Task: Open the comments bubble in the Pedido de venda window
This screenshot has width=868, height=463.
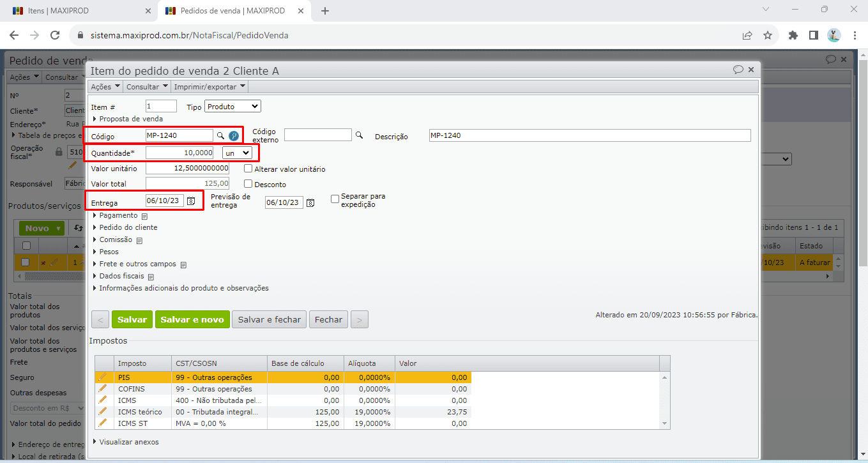Action: [831, 59]
